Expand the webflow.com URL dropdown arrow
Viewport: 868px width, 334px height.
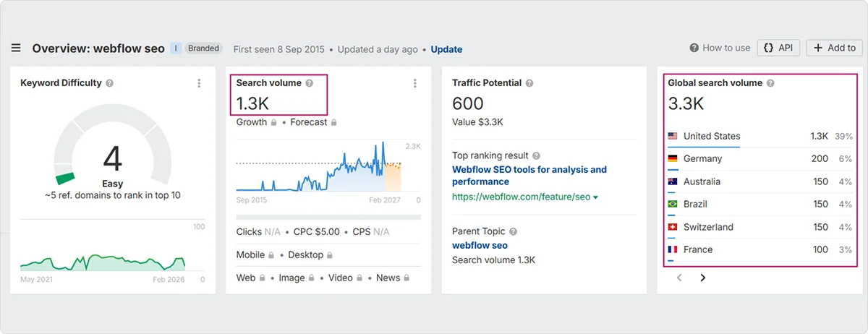[x=595, y=197]
